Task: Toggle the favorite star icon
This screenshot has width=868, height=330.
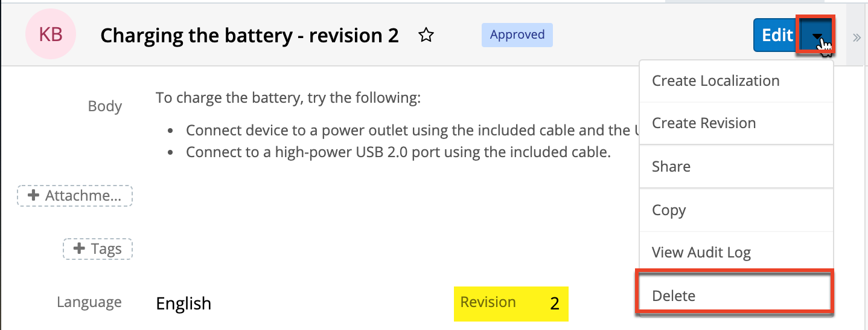Action: 426,36
